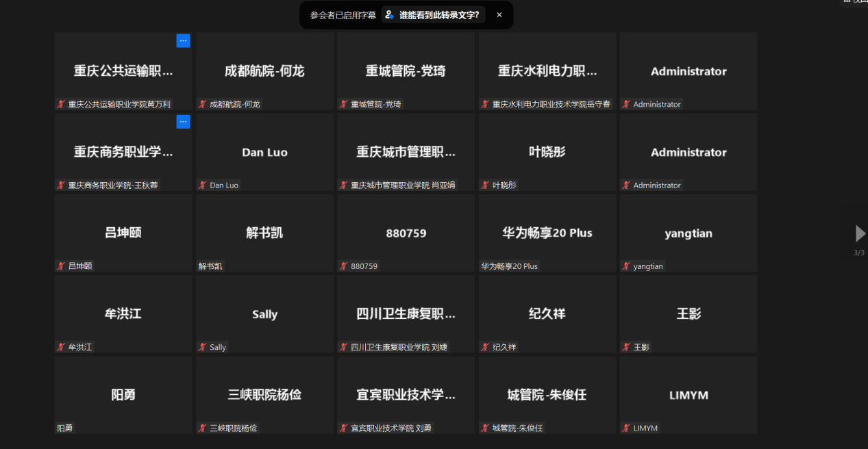Click the person icon in the caption notice
The height and width of the screenshot is (449, 868).
[x=389, y=15]
